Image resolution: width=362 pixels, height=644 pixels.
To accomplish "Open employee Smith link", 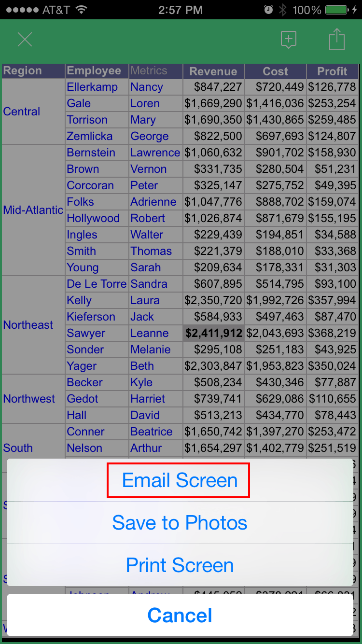I will click(x=81, y=251).
